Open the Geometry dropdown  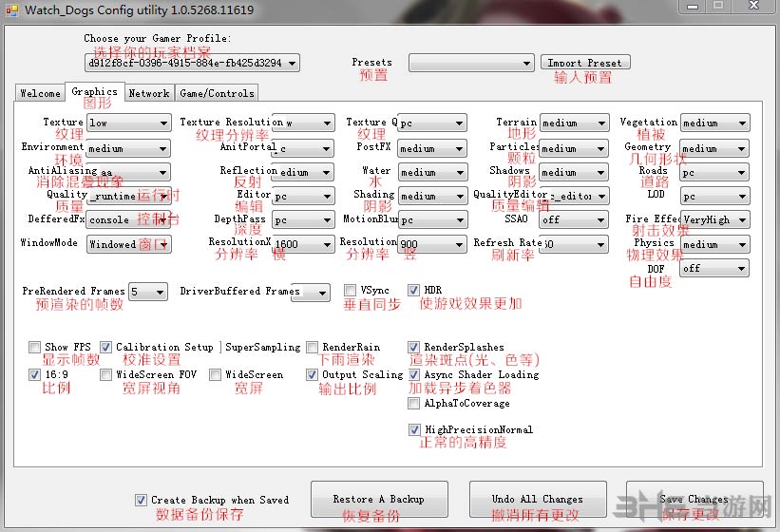click(714, 148)
